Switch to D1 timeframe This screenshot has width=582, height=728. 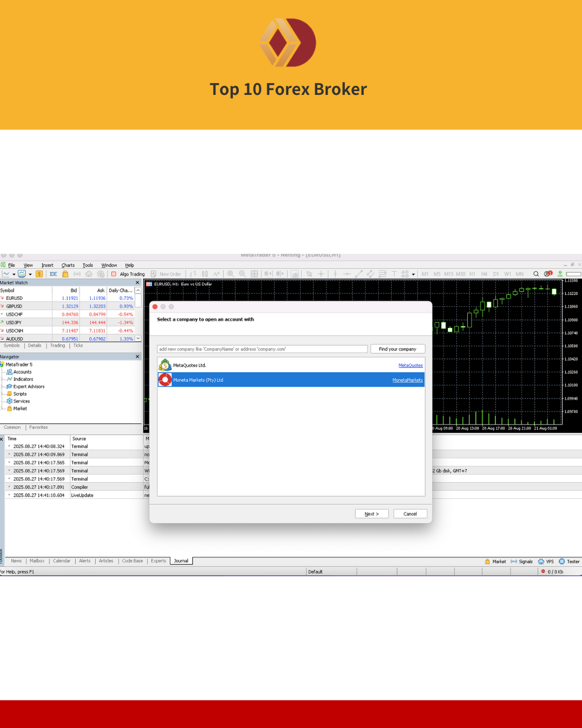(x=496, y=274)
